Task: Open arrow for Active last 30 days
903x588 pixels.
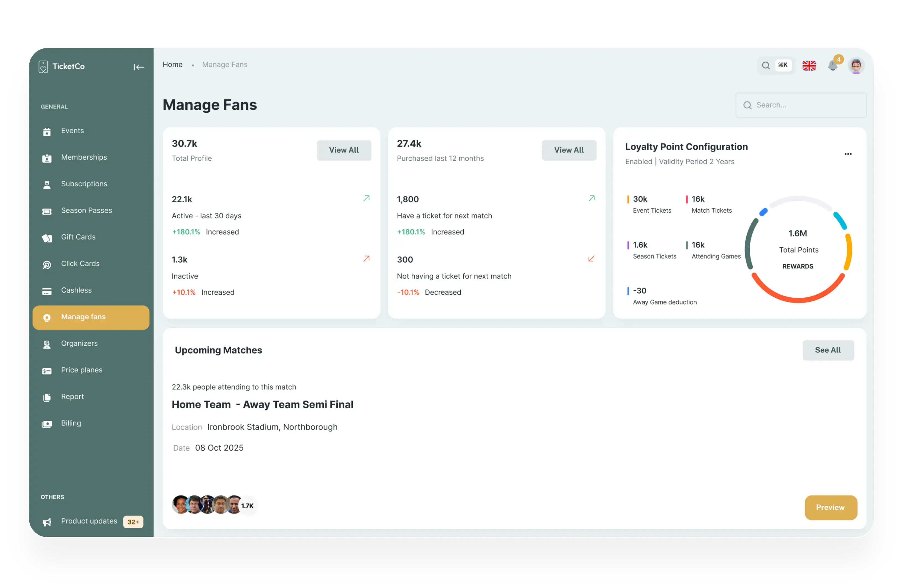Action: click(366, 198)
